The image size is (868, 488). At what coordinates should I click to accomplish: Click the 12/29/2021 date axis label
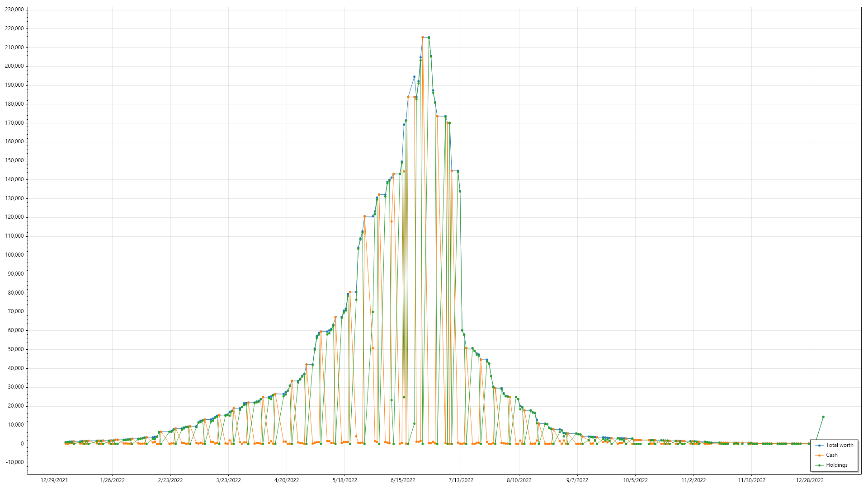tap(54, 480)
